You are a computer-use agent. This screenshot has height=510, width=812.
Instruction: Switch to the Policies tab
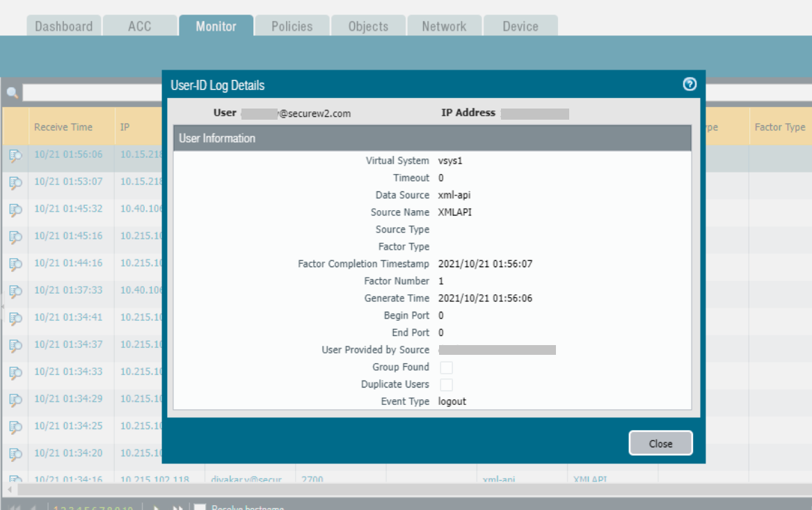[292, 26]
